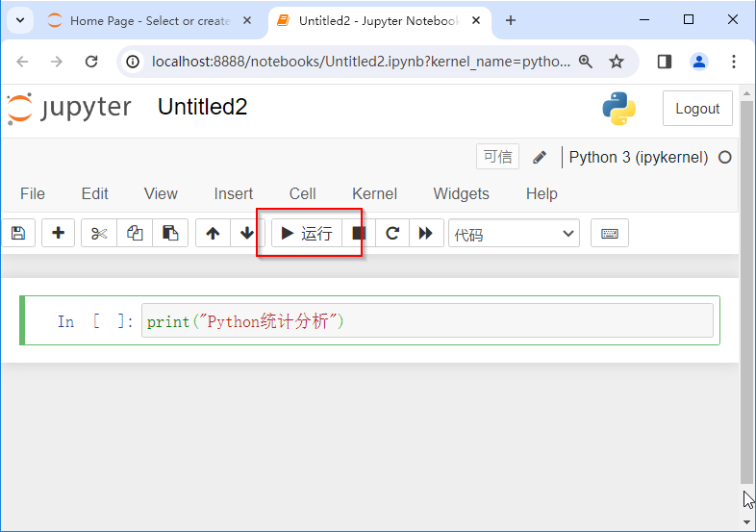Image resolution: width=756 pixels, height=532 pixels.
Task: Open the View menu
Action: (161, 194)
